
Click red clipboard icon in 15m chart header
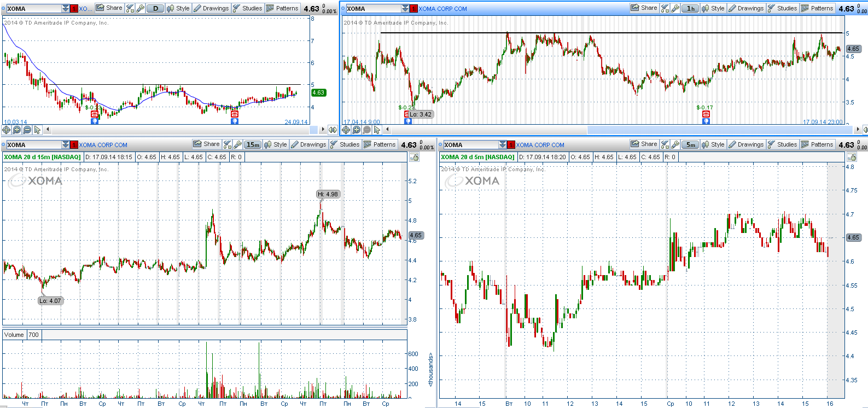74,144
